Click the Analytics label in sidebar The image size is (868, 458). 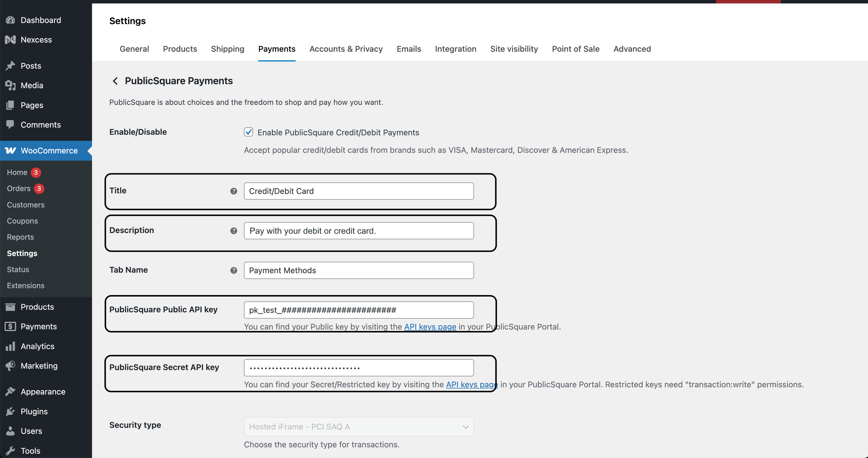[37, 346]
